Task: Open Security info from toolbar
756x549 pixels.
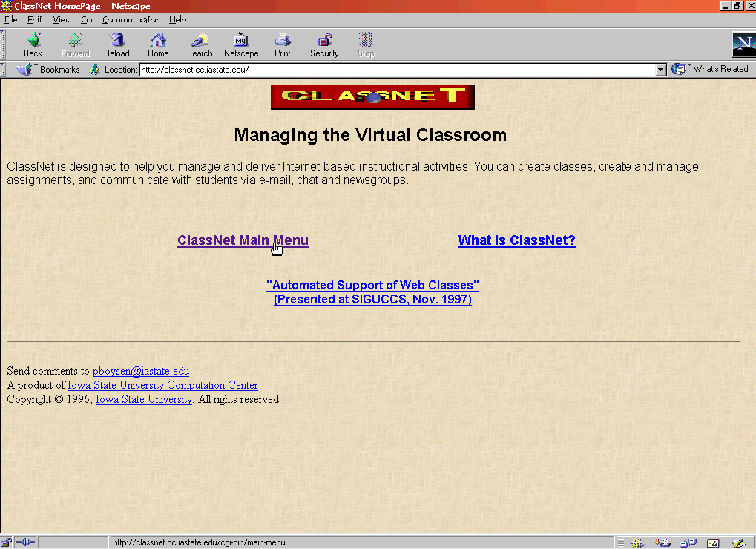Action: tap(324, 45)
